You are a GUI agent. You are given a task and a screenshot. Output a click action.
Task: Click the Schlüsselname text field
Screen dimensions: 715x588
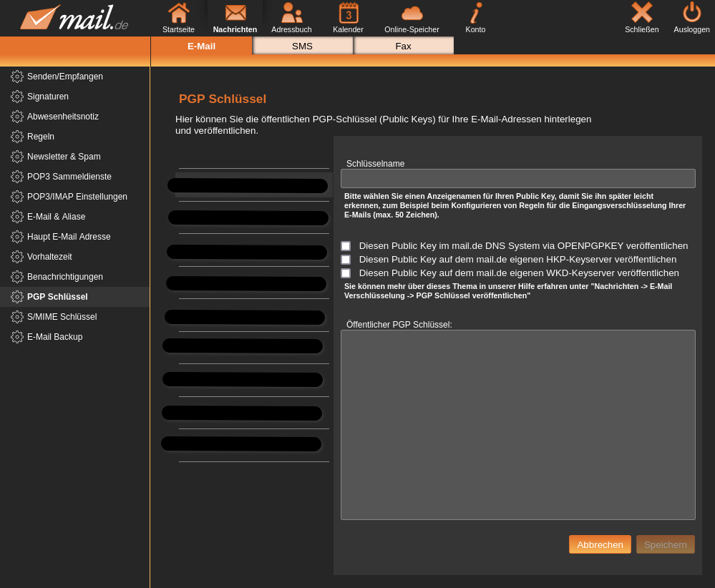517,179
